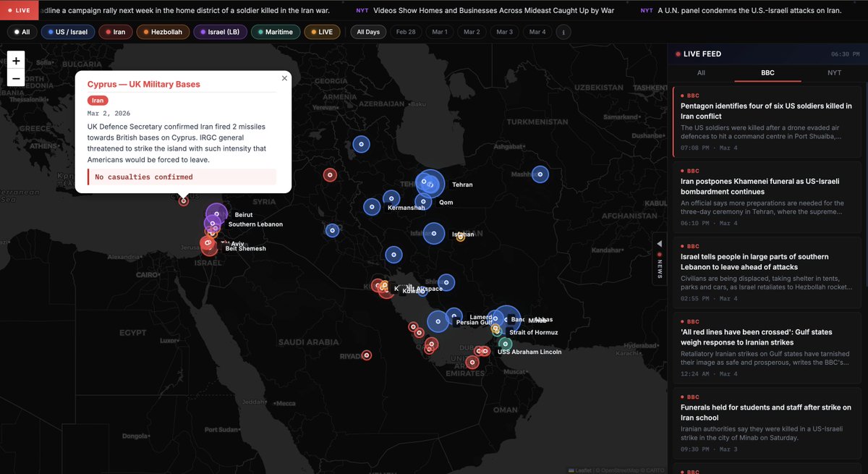
Task: Switch to the NYT live feed tab
Action: click(x=835, y=73)
